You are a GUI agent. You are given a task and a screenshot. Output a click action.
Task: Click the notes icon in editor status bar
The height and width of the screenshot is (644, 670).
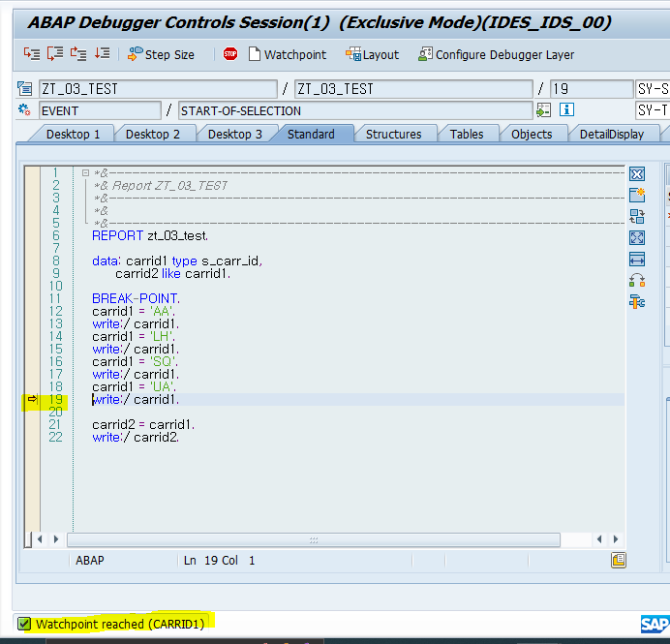(x=619, y=560)
